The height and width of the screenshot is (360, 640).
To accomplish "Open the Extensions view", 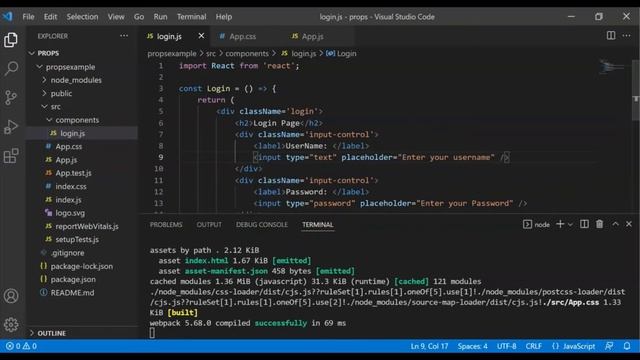I will [11, 156].
